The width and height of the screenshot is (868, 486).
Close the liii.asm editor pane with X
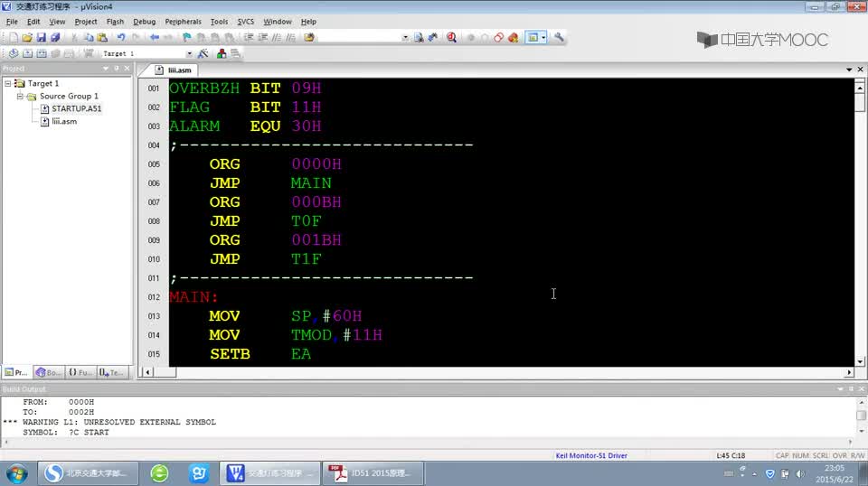(860, 70)
